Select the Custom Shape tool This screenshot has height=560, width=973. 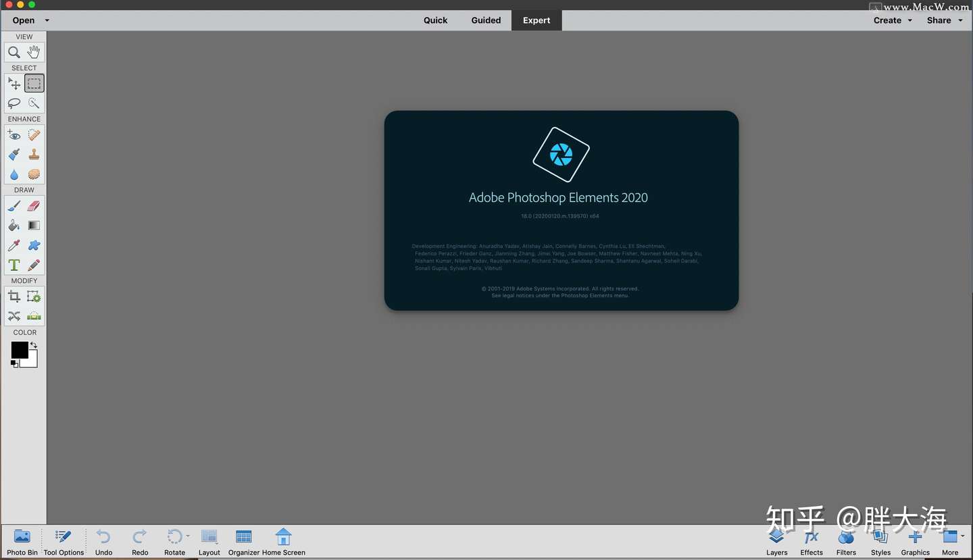pos(34,245)
